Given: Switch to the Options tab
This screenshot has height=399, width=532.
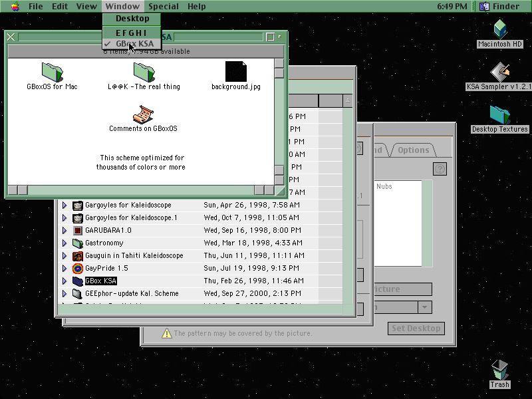Looking at the screenshot, I should click(413, 150).
